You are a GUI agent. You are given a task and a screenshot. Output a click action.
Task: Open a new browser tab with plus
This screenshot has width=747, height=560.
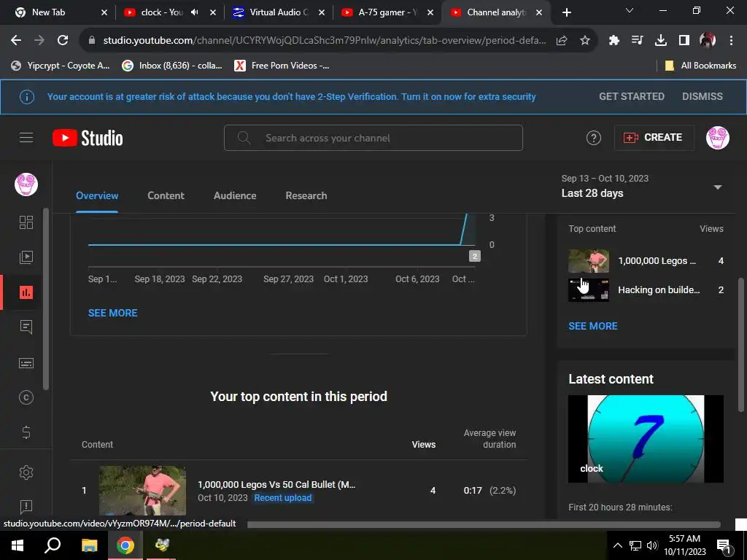point(566,13)
